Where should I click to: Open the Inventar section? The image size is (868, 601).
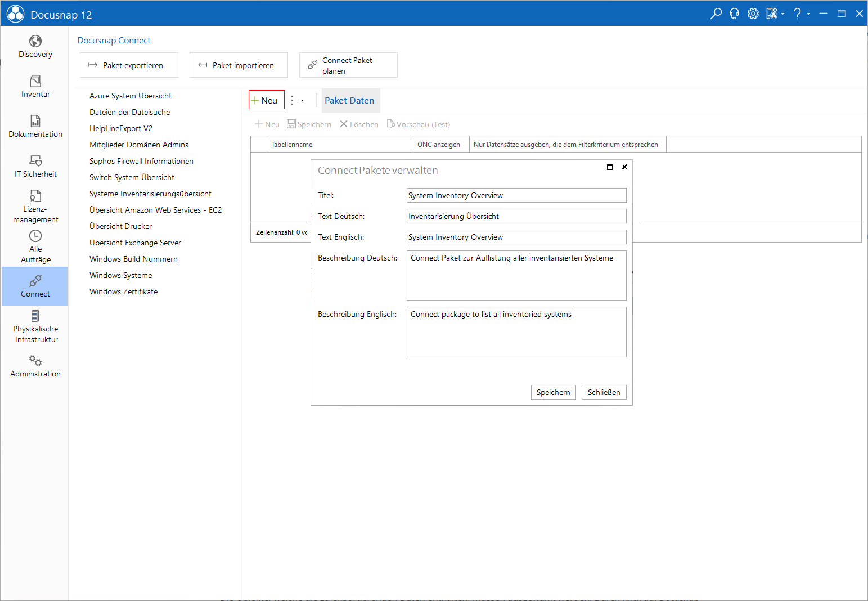[x=35, y=87]
